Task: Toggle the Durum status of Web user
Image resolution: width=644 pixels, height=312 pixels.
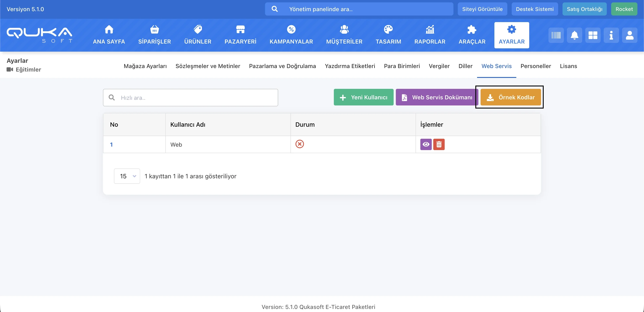Action: coord(299,144)
